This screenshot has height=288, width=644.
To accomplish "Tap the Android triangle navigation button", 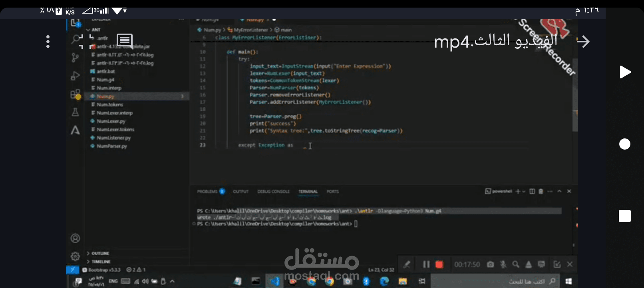I will pyautogui.click(x=625, y=72).
